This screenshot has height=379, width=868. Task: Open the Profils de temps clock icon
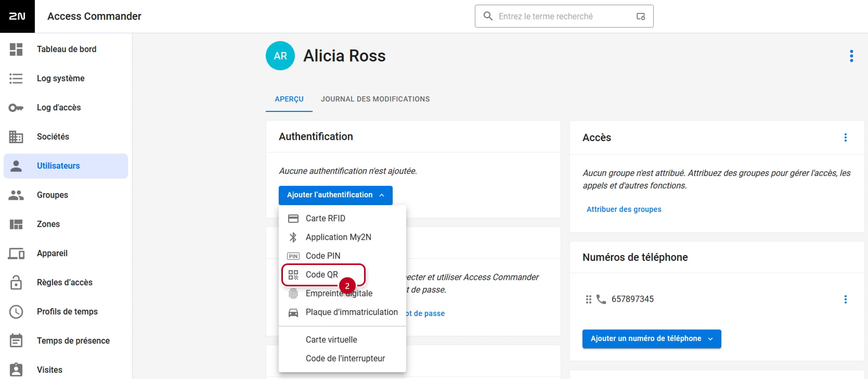pos(16,312)
